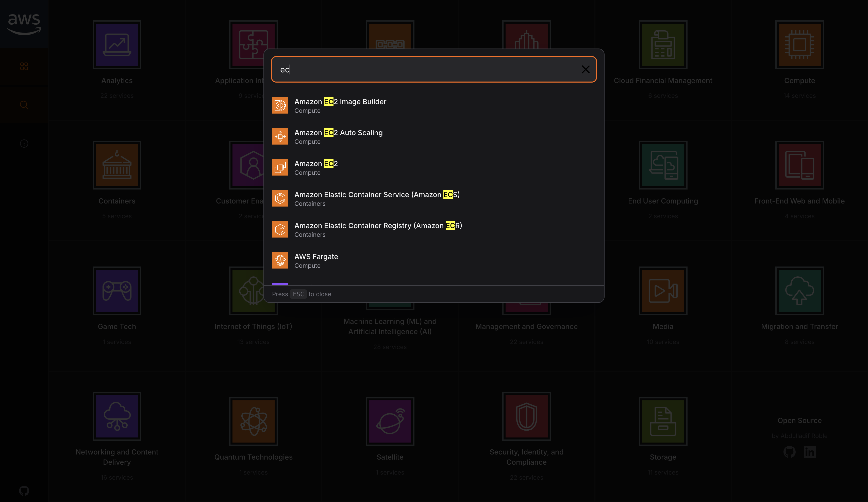Click the Compute category label
The image size is (868, 502).
799,80
